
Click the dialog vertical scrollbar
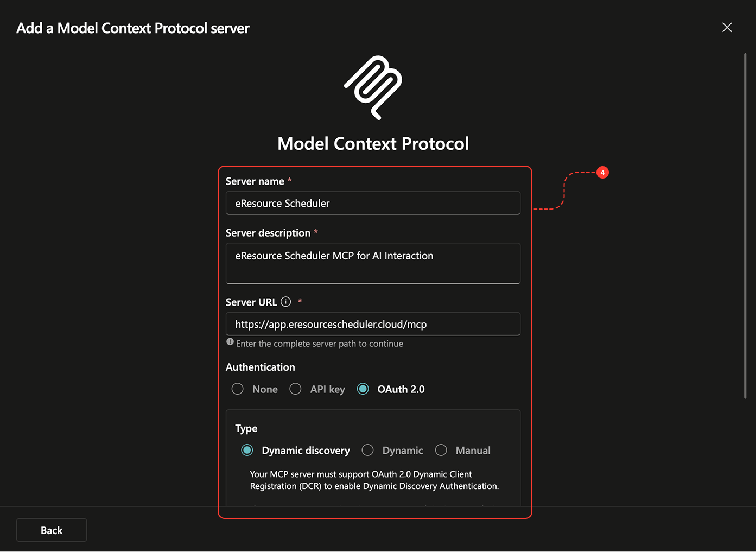[745, 226]
